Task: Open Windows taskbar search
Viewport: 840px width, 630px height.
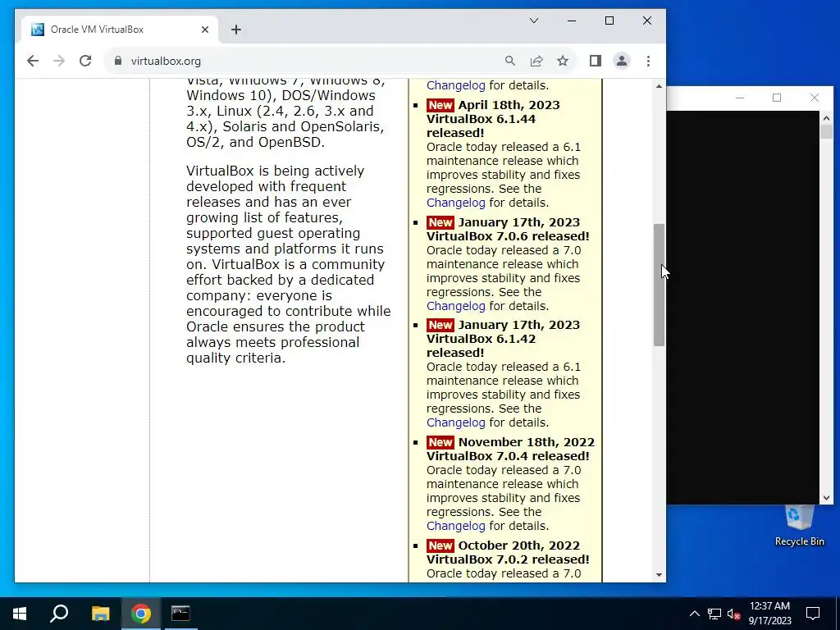Action: (59, 614)
